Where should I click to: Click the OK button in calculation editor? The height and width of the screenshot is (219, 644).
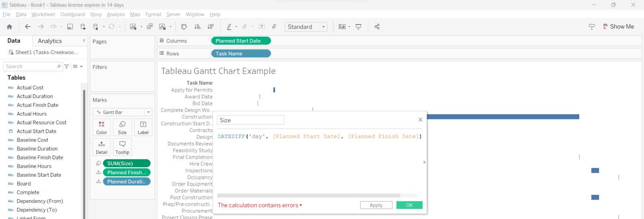click(x=409, y=205)
